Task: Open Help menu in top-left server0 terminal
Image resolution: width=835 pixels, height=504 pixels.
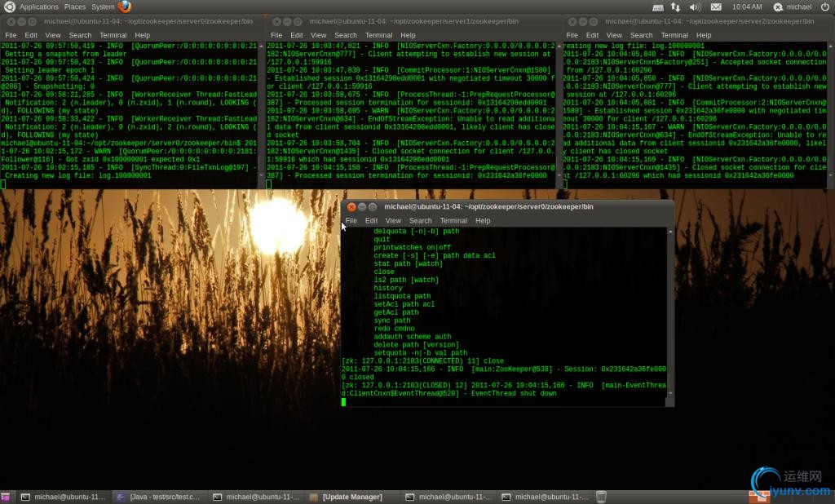Action: [143, 35]
